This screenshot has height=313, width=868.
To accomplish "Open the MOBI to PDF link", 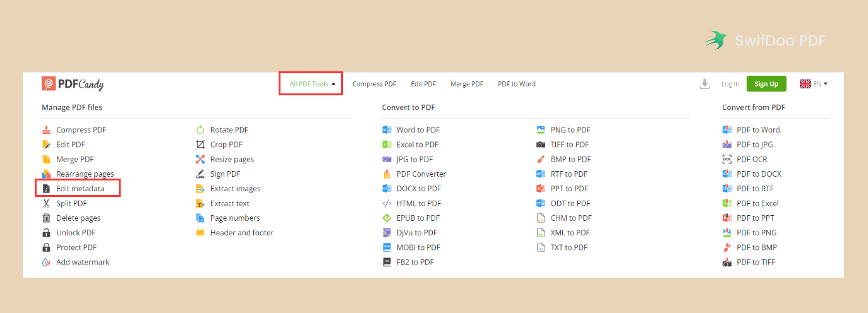I will pos(418,247).
